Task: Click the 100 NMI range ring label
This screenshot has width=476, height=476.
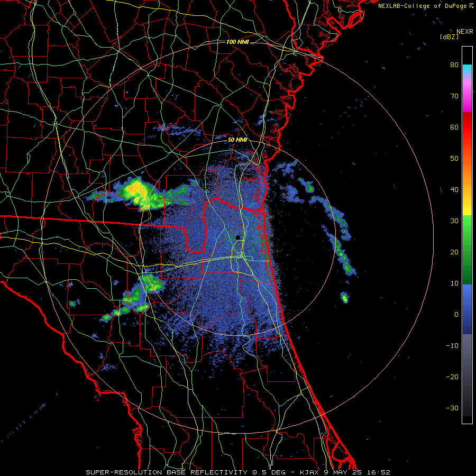Action: coord(237,42)
